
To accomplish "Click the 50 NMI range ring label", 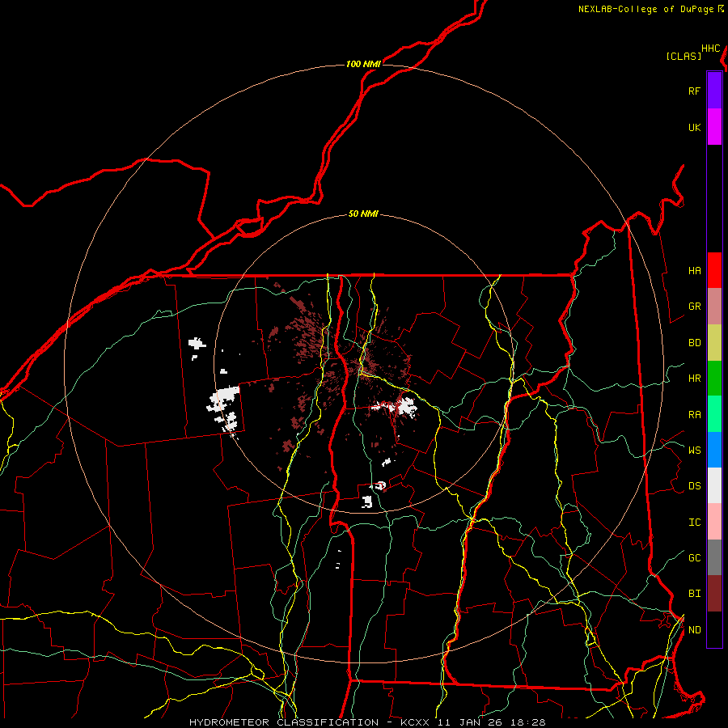I will (363, 214).
